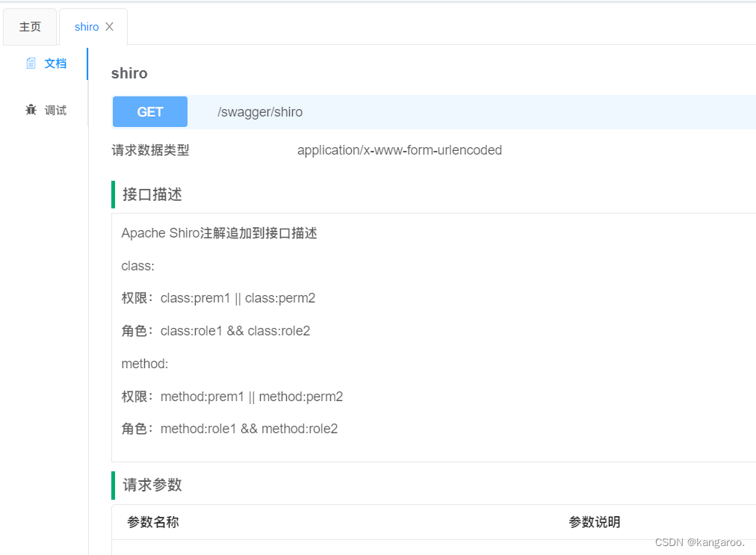Click the 参数名称 column header

point(153,522)
